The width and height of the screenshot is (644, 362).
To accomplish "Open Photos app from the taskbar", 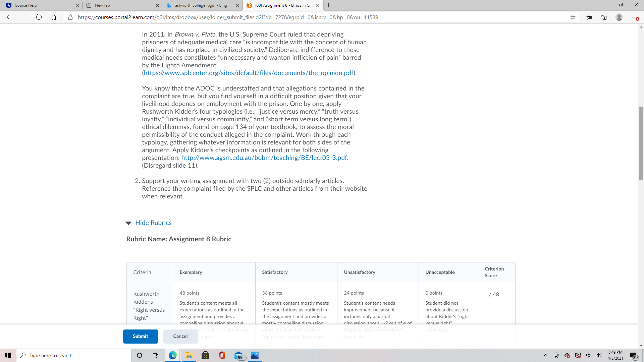I will [x=255, y=355].
